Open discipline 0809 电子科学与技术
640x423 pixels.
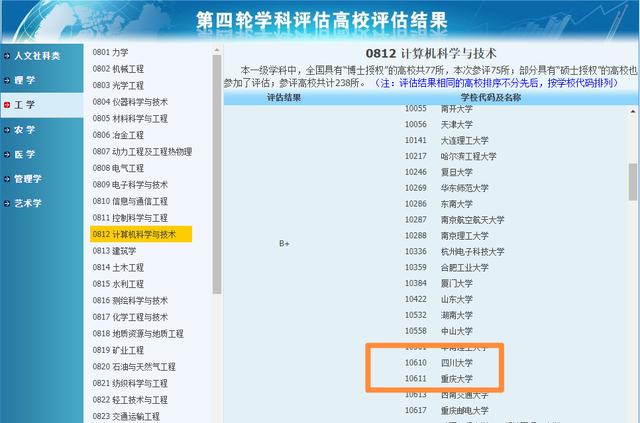click(x=130, y=185)
